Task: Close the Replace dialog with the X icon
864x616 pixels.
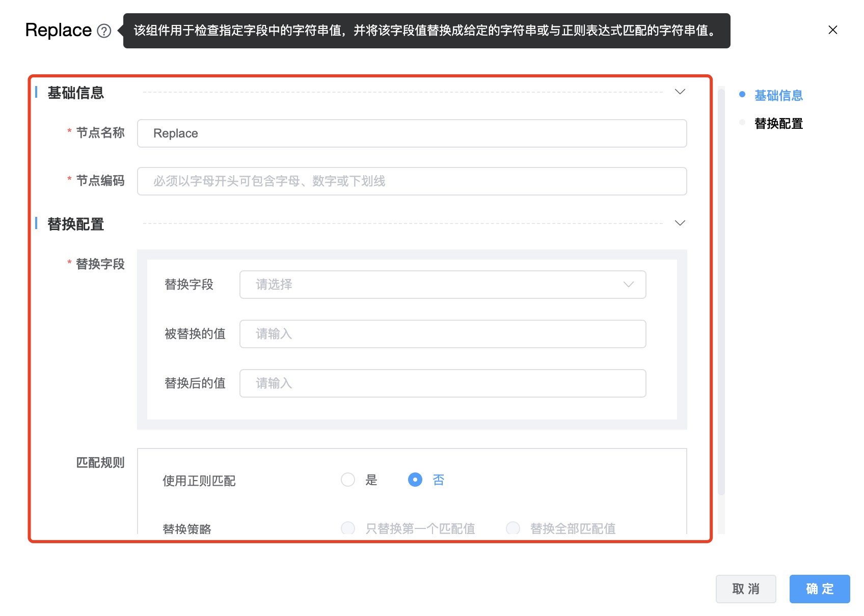Action: 832,30
